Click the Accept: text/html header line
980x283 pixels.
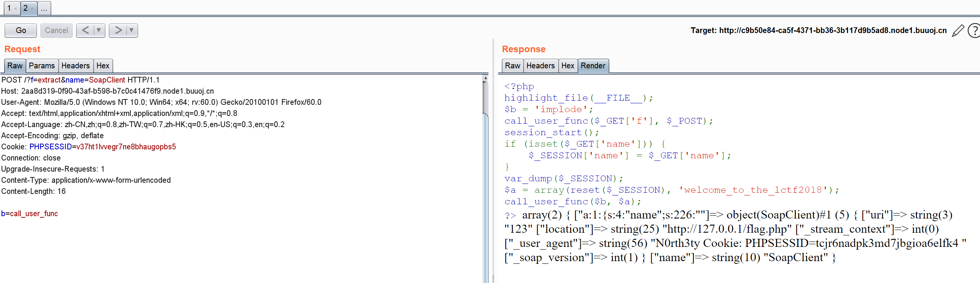pyautogui.click(x=119, y=113)
